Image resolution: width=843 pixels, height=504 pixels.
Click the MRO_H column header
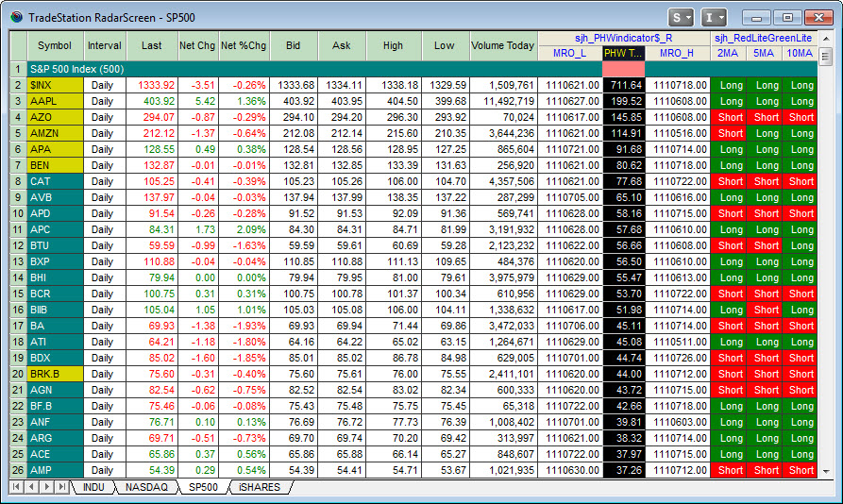click(x=678, y=53)
